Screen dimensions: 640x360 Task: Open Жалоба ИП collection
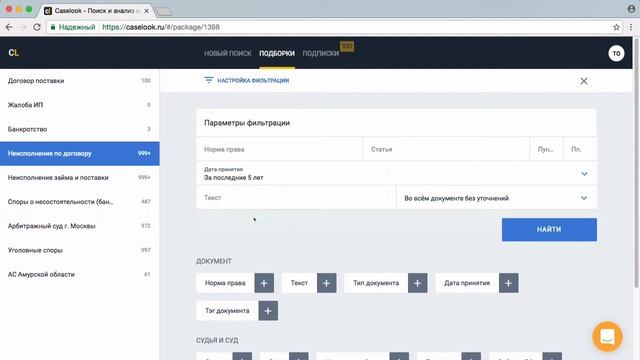click(80, 105)
